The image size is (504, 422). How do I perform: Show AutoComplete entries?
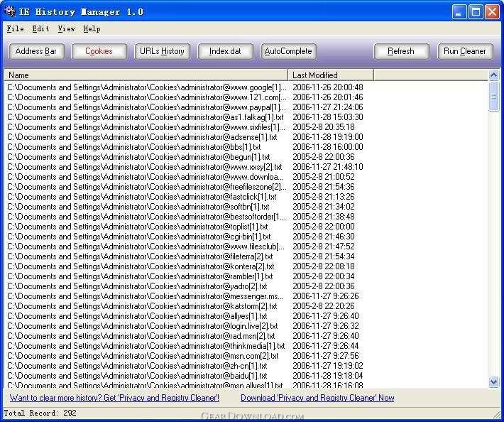(x=288, y=51)
